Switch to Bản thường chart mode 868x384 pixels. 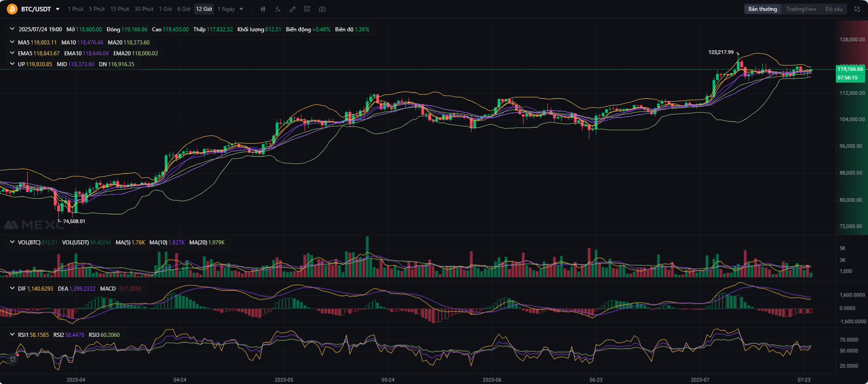[763, 9]
